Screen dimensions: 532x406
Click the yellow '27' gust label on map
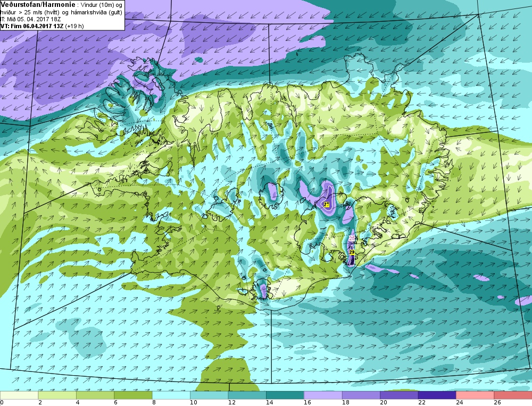click(x=327, y=205)
